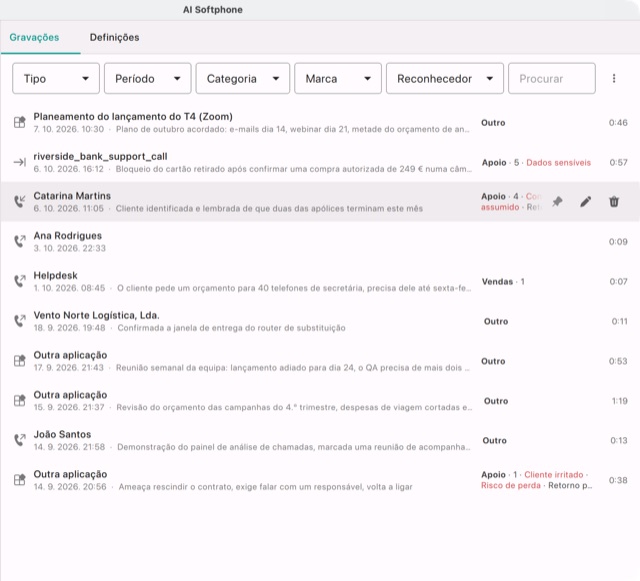Switch to the Definições tab
Viewport: 640px width, 581px height.
pyautogui.click(x=114, y=38)
